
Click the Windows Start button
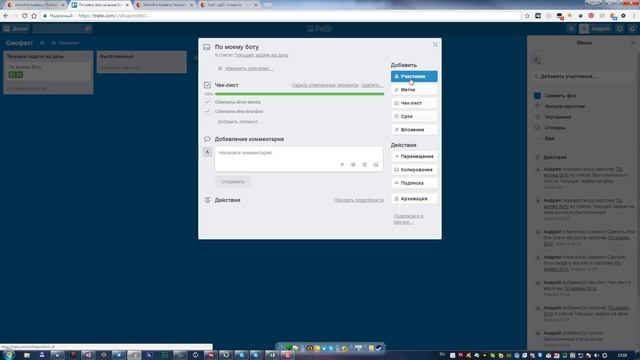click(9, 355)
